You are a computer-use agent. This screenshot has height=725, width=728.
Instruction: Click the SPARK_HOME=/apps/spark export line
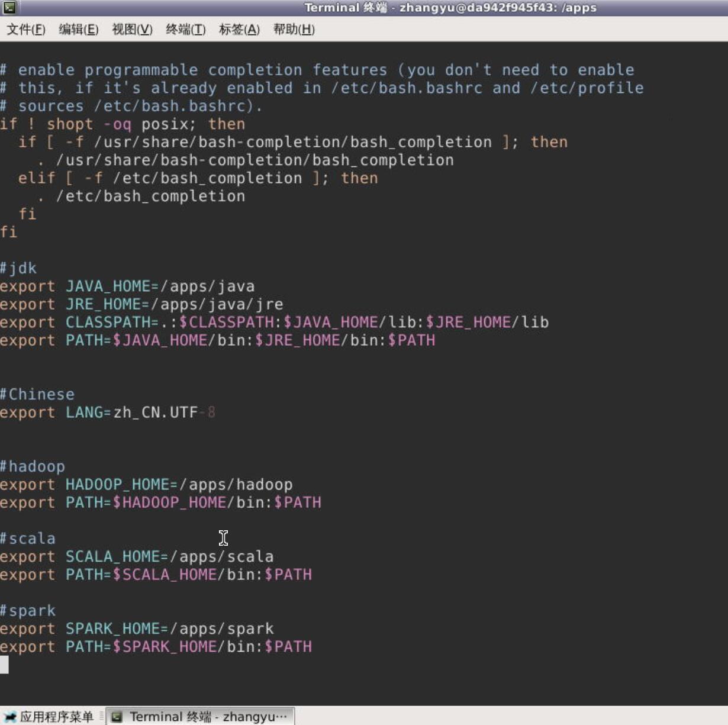(137, 629)
